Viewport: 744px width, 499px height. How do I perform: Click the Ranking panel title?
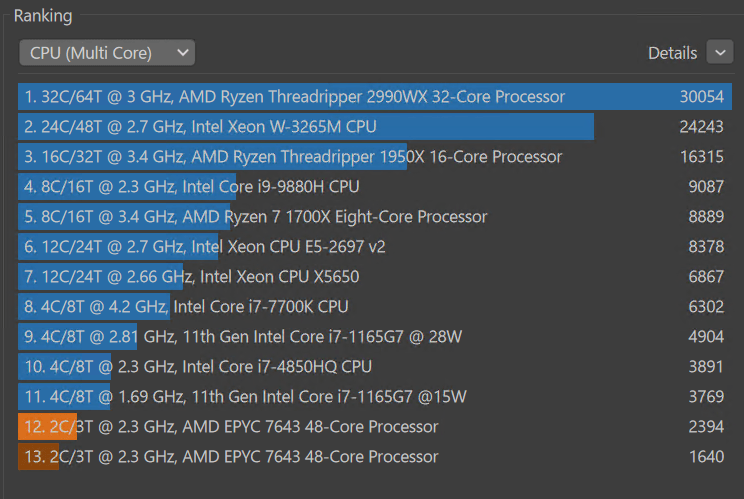point(43,16)
